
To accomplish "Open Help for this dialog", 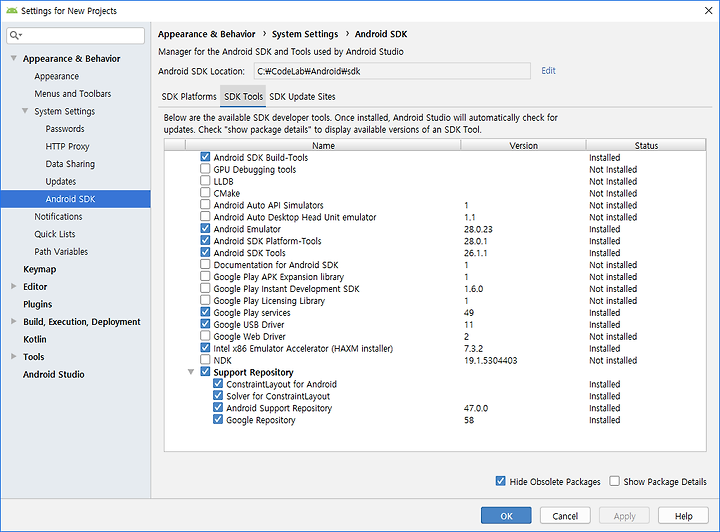I will click(683, 515).
